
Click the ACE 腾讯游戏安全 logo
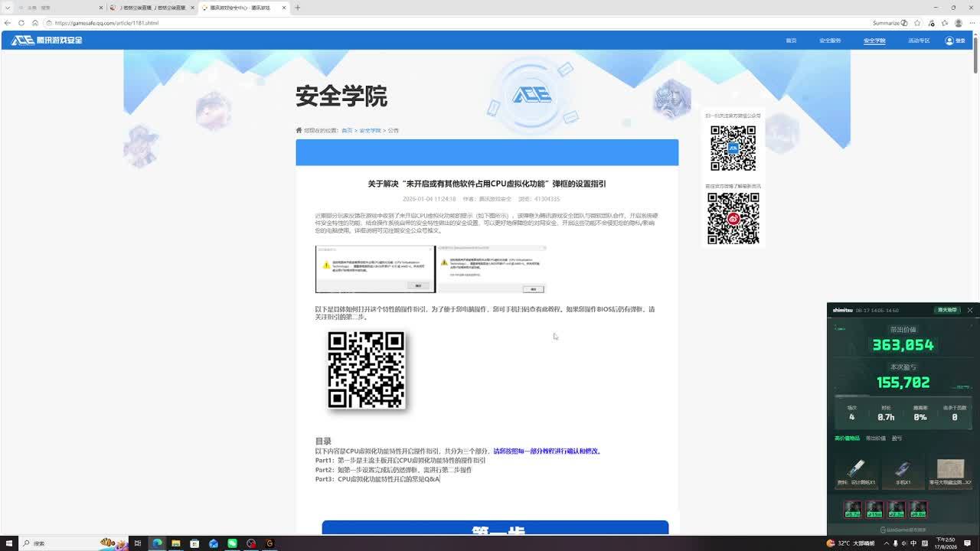coord(47,40)
